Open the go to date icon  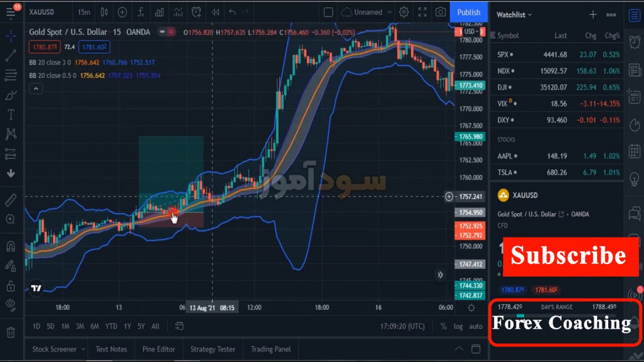tap(179, 326)
